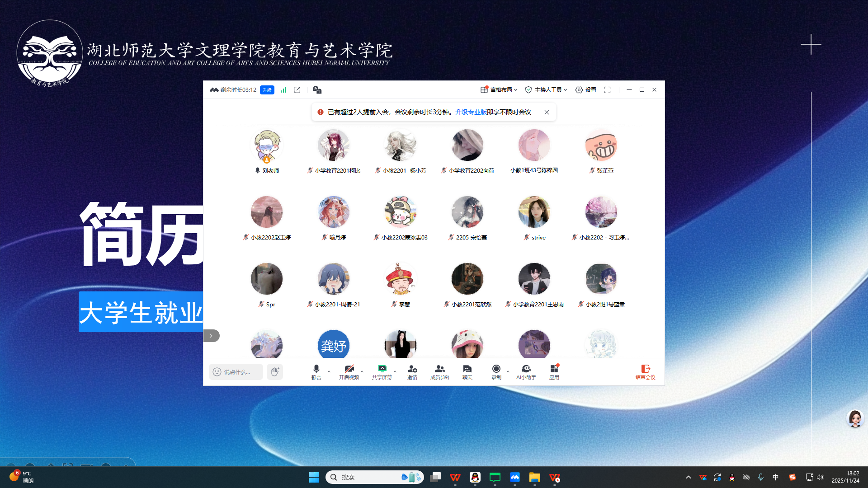Start screen sharing with 共享屏幕
This screenshot has height=488, width=868.
382,371
